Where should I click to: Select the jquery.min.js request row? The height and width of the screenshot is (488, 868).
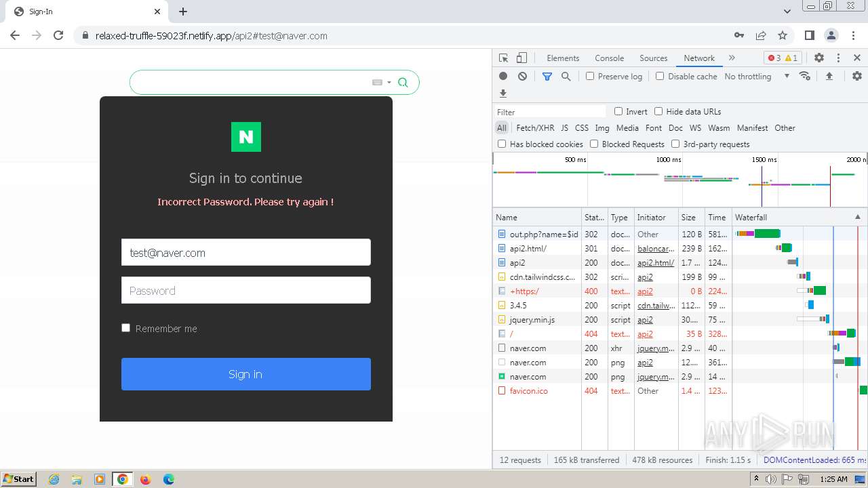tap(680, 320)
